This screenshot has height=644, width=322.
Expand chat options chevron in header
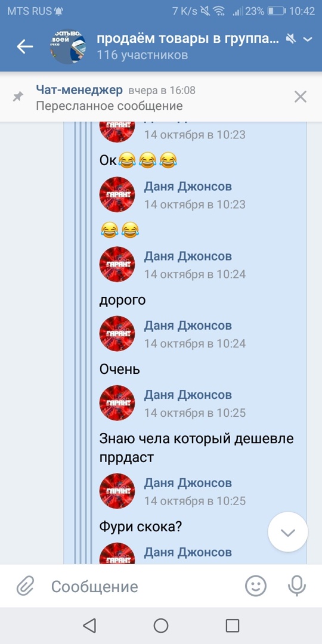click(308, 39)
